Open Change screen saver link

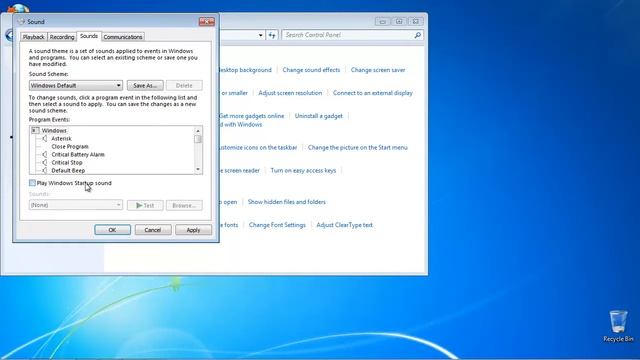[378, 70]
